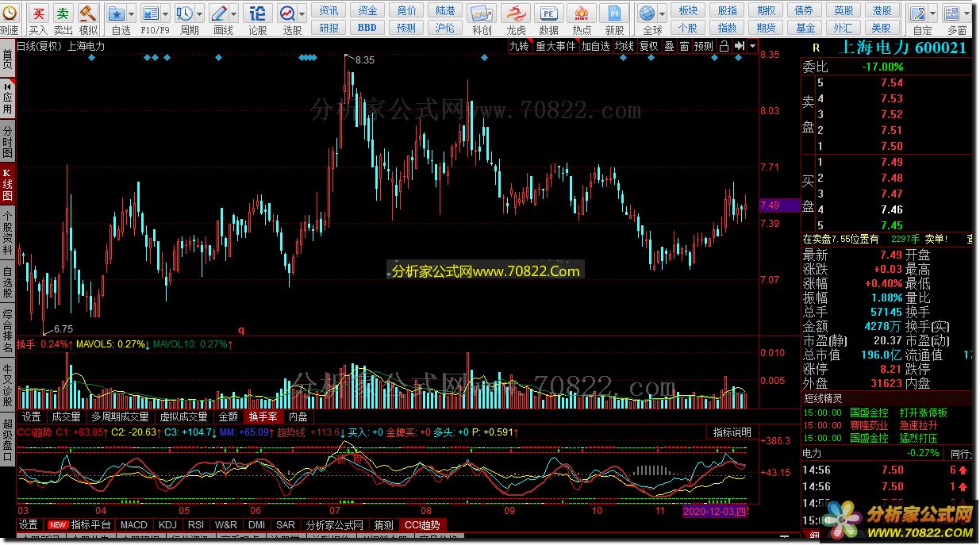Open the 买入 buy order icon
980x545 pixels.
click(39, 13)
